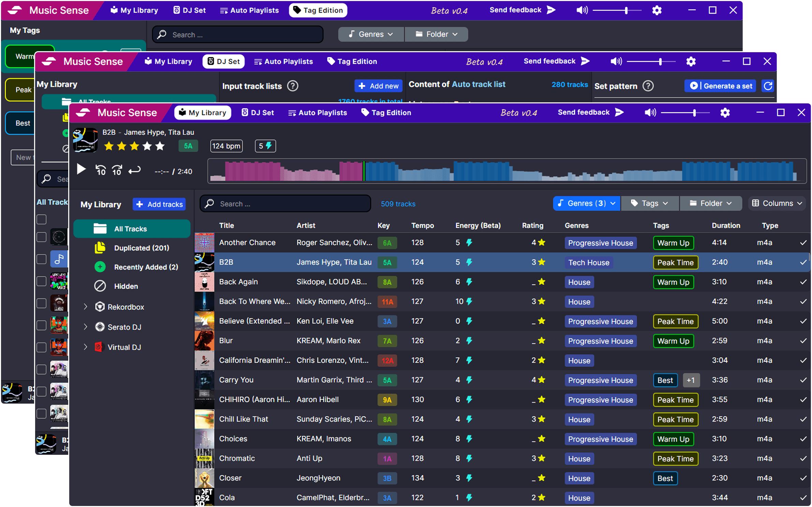
Task: Click the forward 10 seconds icon
Action: coord(117,170)
